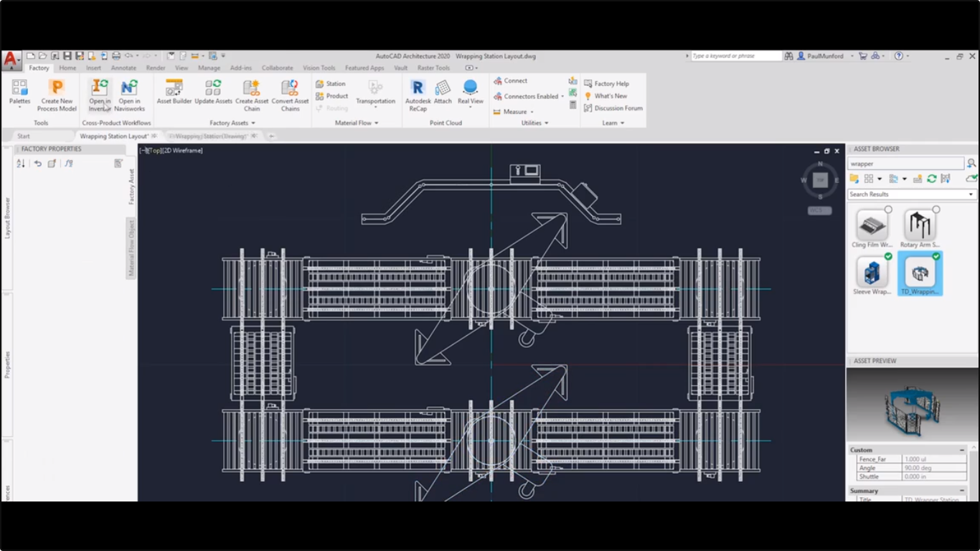Open Transportation dropdown
The width and height of the screenshot is (980, 551).
(375, 108)
